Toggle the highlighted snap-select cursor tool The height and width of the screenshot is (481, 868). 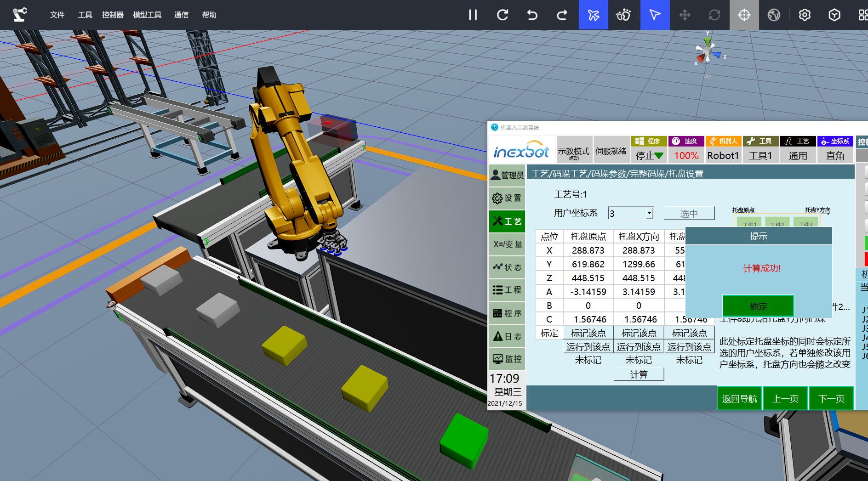point(594,15)
